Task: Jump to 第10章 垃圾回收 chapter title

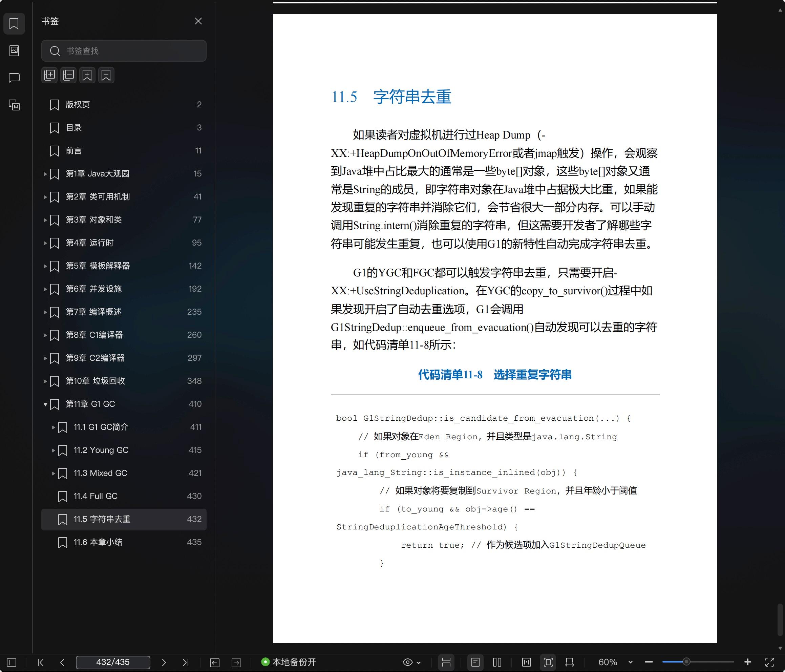Action: tap(95, 381)
